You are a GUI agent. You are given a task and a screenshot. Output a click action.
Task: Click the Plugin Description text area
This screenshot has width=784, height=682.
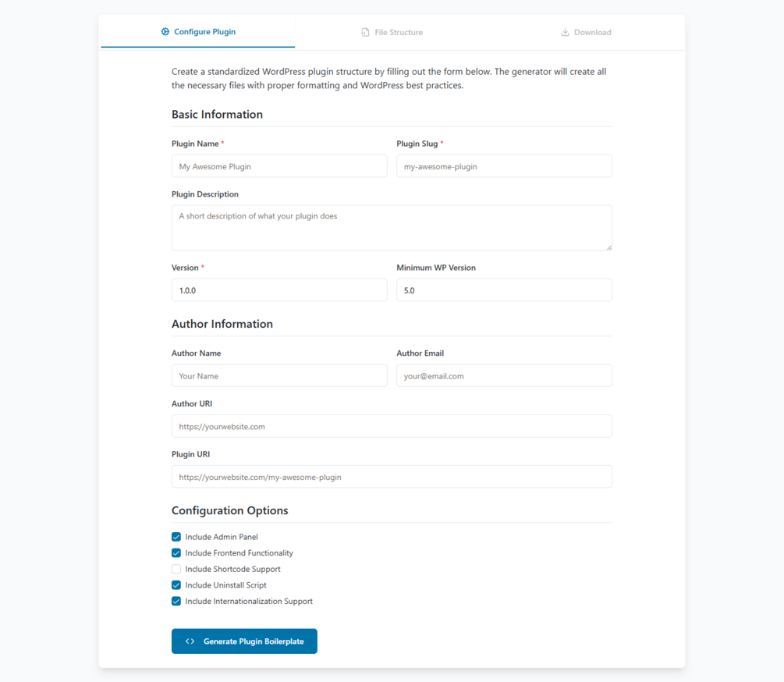pos(392,226)
